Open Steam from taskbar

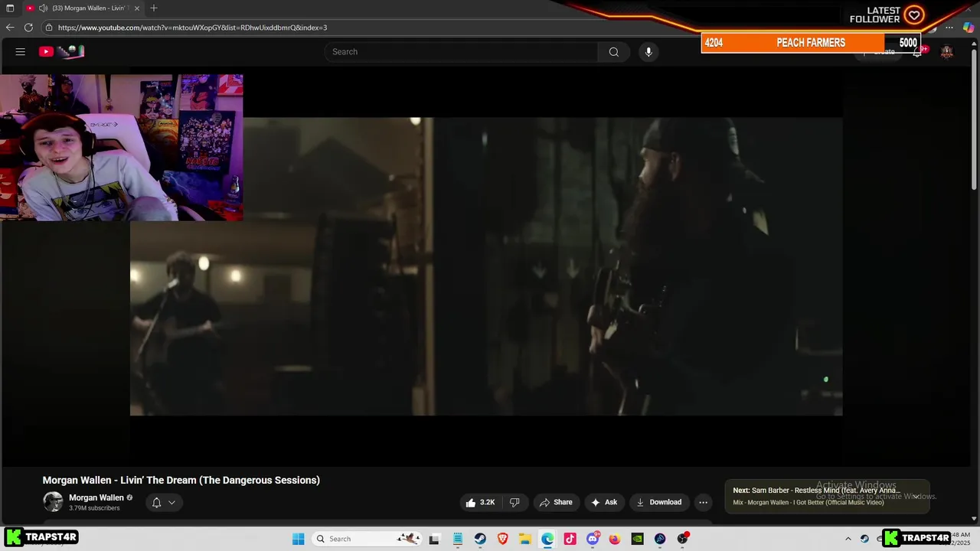pyautogui.click(x=480, y=539)
